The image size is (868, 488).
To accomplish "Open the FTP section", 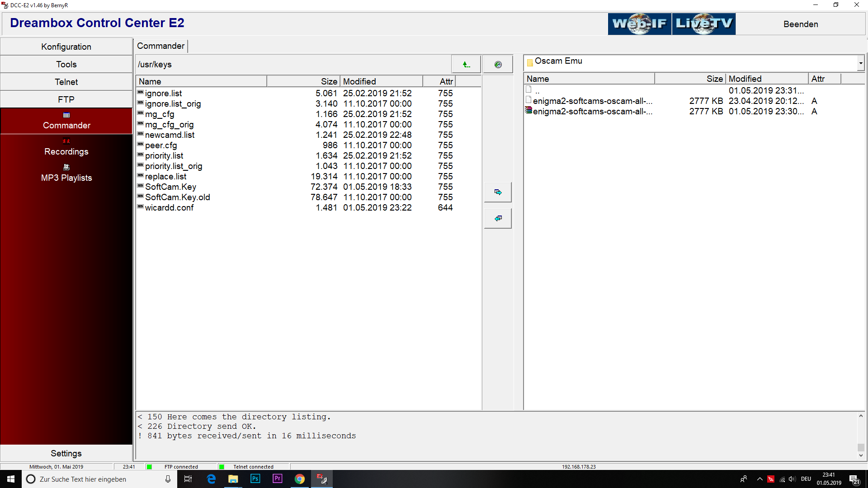I will pyautogui.click(x=66, y=100).
